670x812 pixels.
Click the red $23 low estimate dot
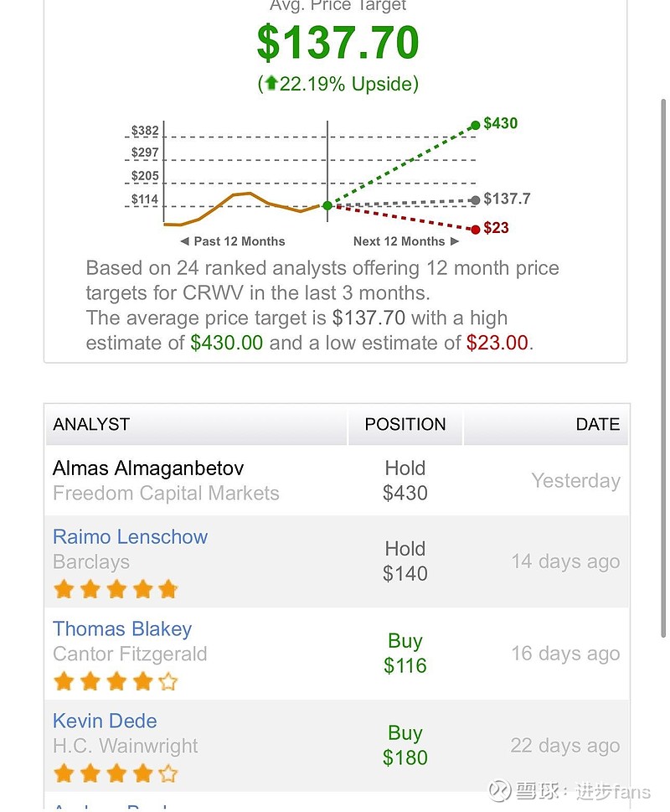[476, 229]
